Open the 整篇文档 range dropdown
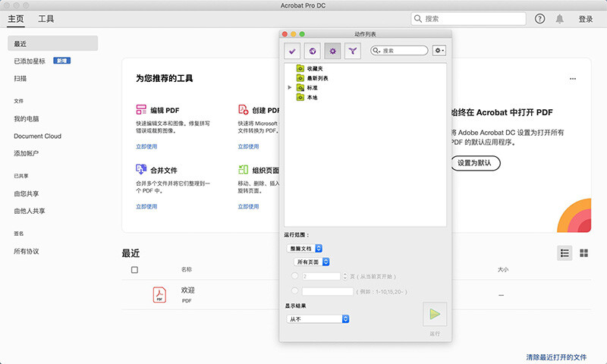 [305, 248]
